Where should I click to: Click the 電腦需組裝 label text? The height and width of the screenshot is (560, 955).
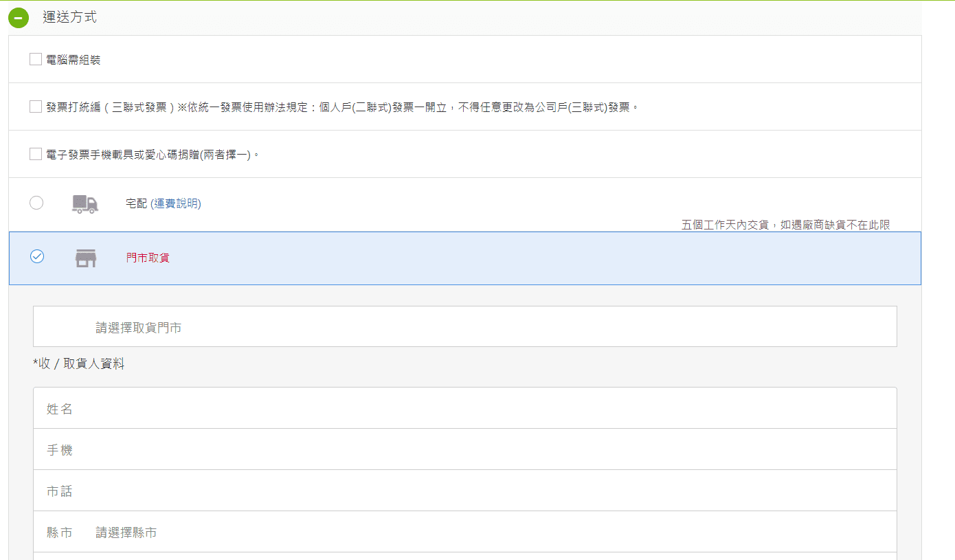74,60
